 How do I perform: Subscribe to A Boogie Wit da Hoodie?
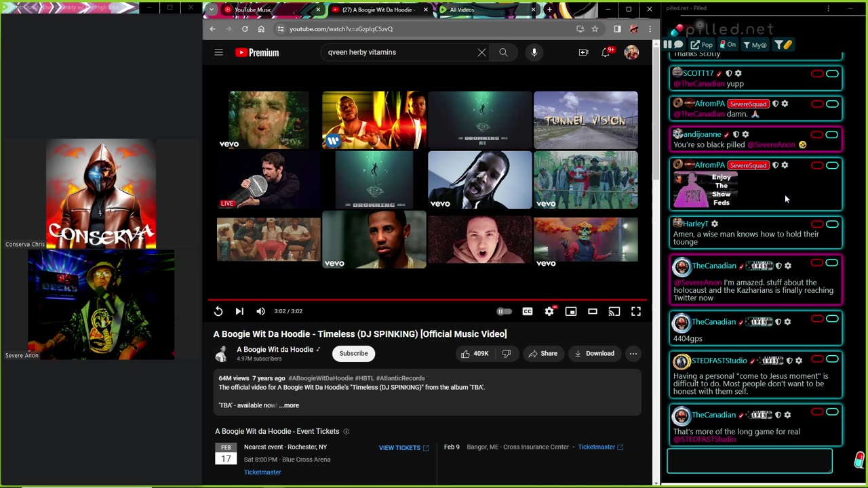[353, 353]
